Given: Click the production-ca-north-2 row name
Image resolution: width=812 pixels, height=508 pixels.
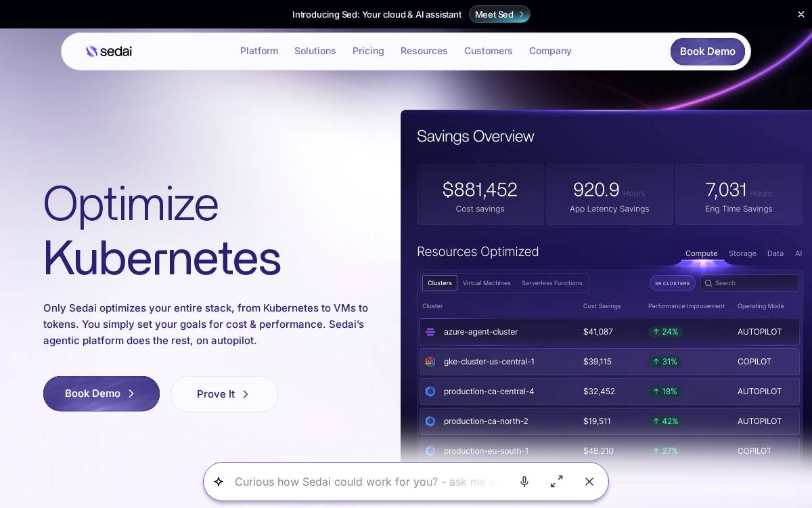Looking at the screenshot, I should [486, 421].
